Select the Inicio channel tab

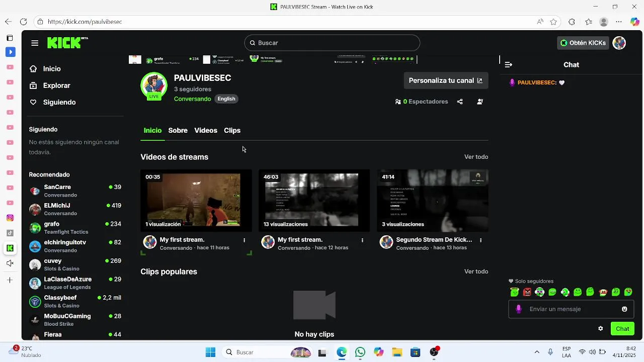[152, 130]
